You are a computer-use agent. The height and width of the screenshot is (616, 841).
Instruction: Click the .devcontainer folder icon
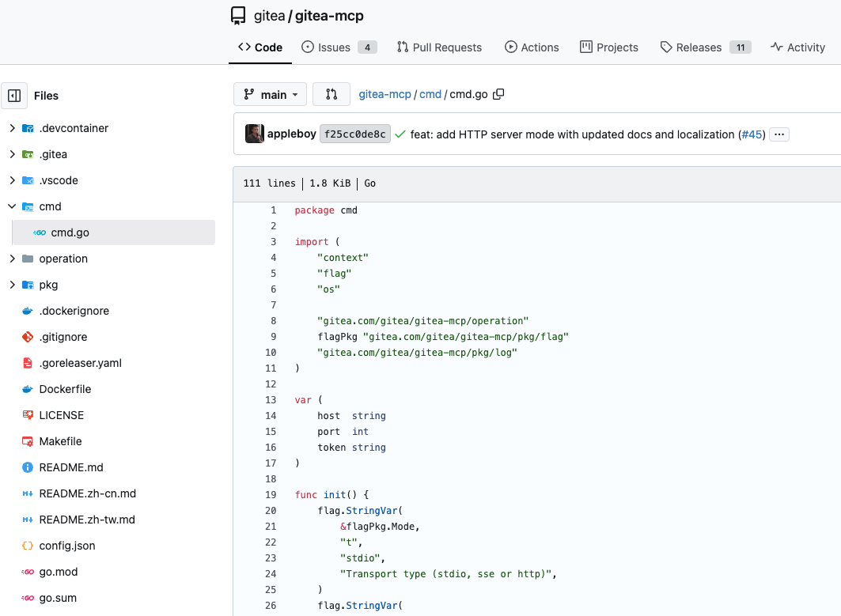[28, 128]
